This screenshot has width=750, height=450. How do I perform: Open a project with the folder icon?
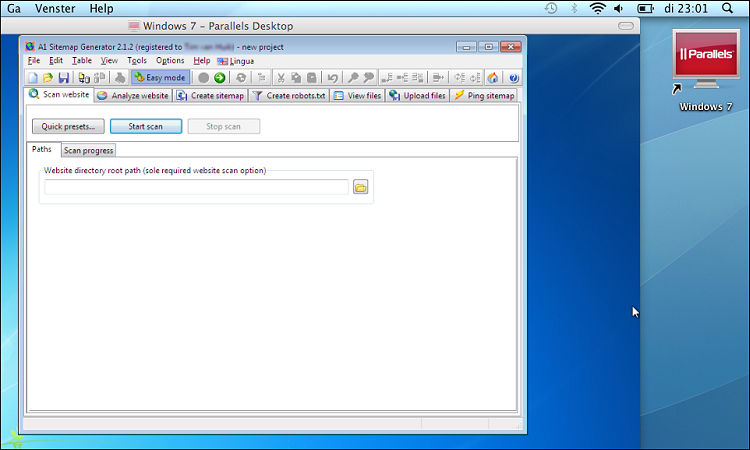[x=48, y=77]
